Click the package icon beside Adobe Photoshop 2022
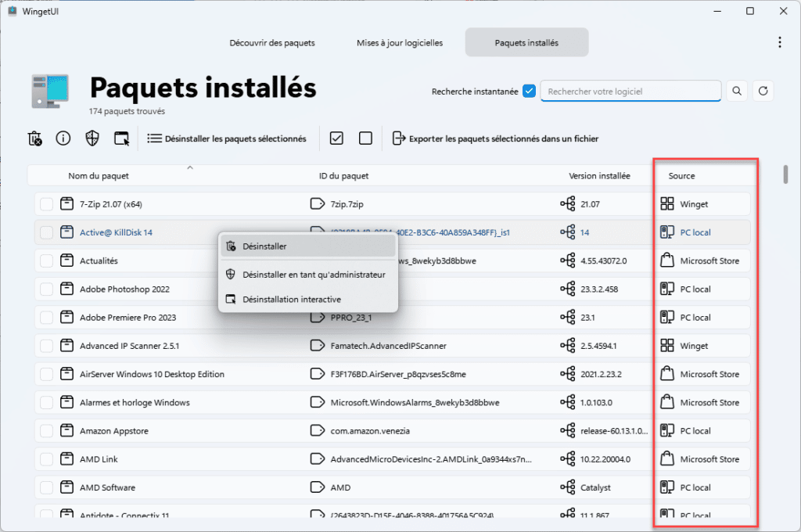The width and height of the screenshot is (801, 532). (x=67, y=289)
